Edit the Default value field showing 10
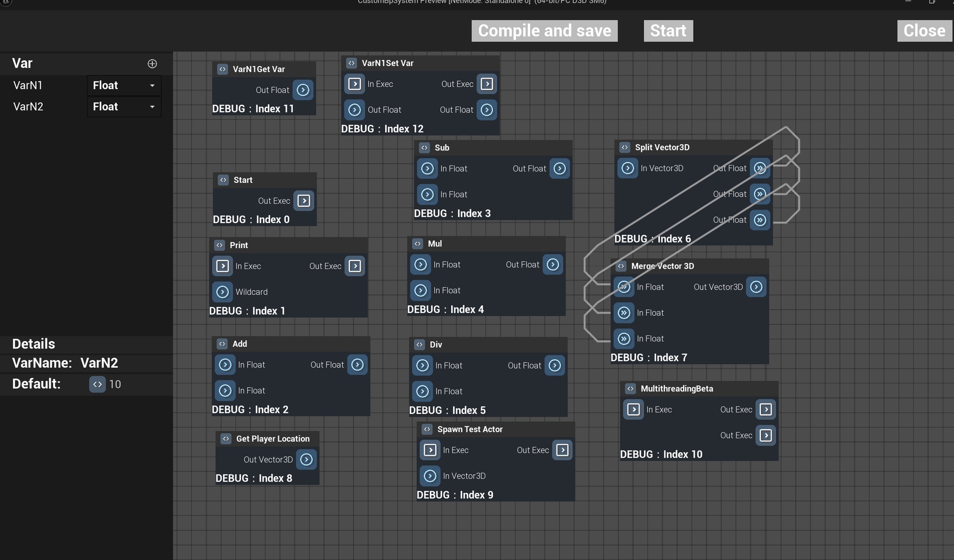The width and height of the screenshot is (954, 560). click(115, 384)
